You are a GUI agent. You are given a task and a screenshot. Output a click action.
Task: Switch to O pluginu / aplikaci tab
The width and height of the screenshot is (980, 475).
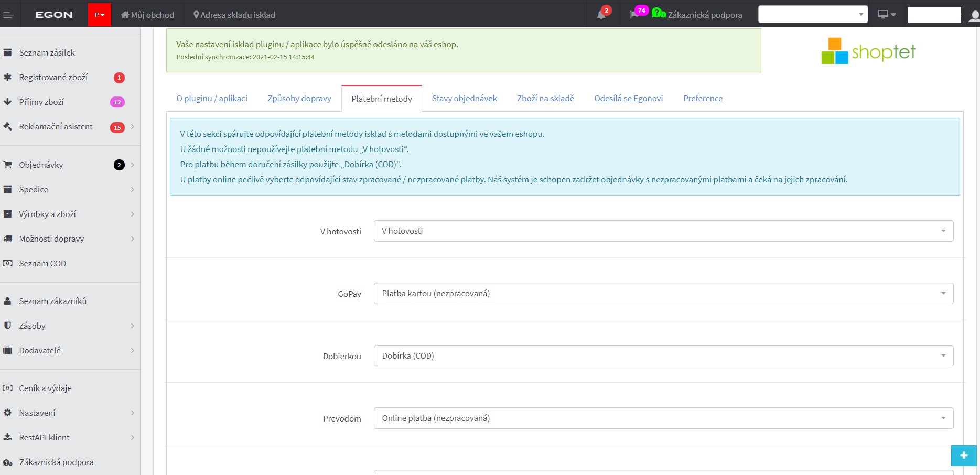coord(212,98)
